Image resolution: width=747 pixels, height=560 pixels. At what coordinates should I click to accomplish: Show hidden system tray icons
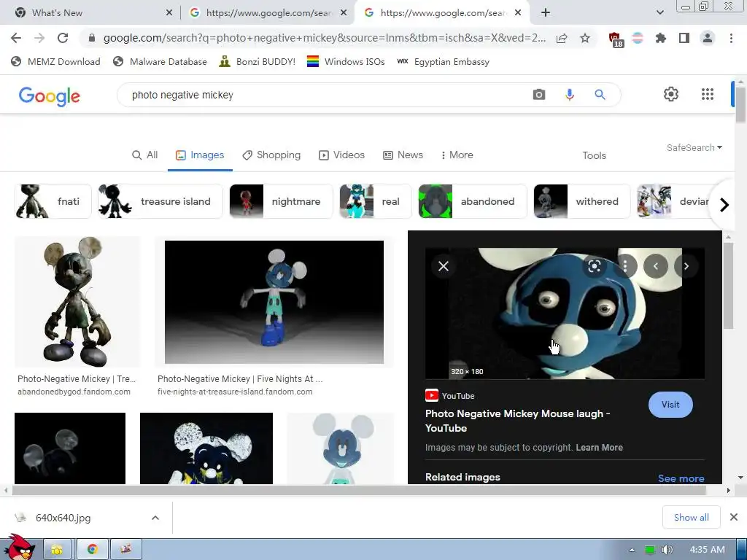632,550
